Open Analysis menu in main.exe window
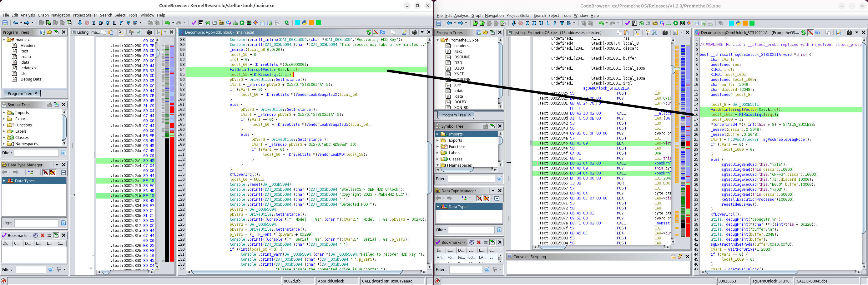 click(27, 15)
